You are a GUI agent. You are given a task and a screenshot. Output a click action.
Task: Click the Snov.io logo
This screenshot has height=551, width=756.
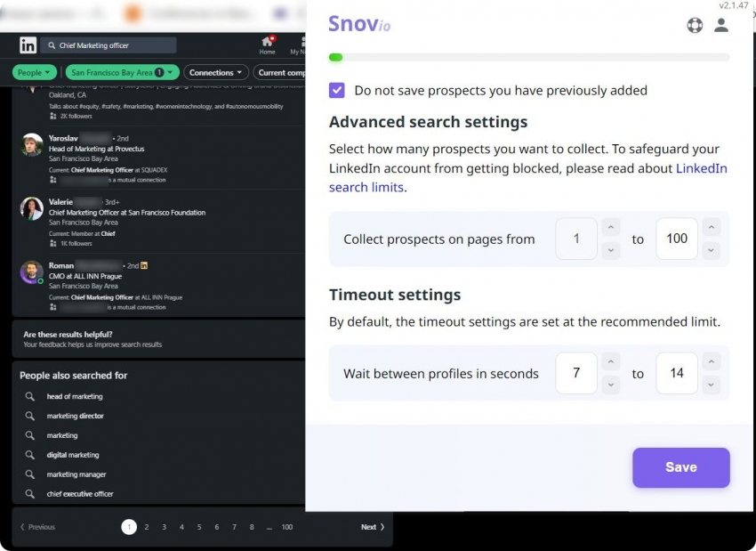(x=359, y=24)
